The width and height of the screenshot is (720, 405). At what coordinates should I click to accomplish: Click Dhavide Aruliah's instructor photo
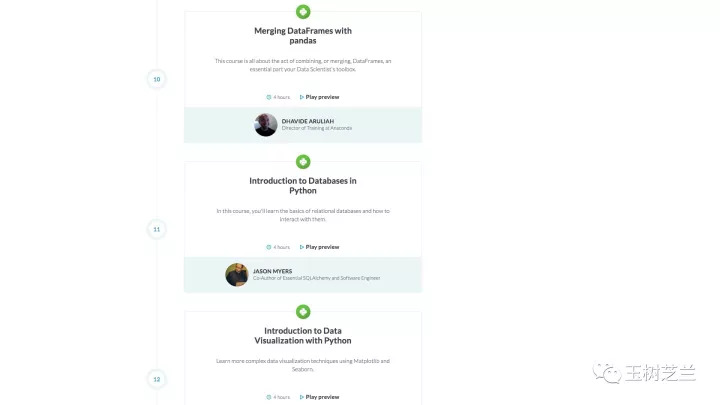[266, 124]
